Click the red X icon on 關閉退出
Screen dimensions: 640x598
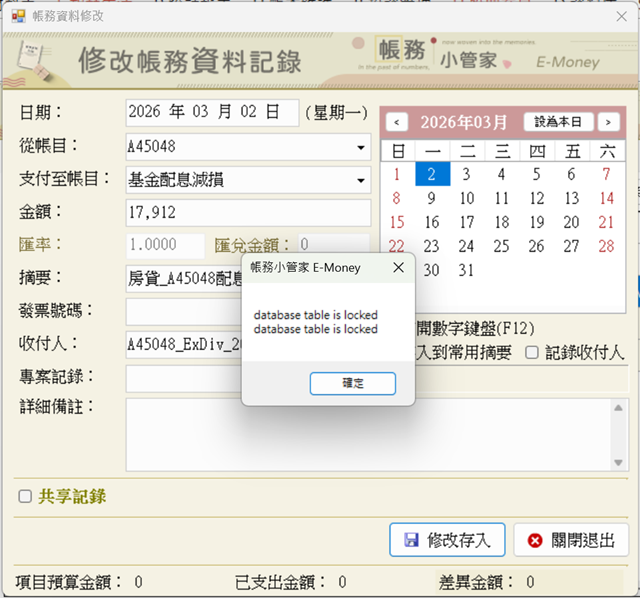coord(535,540)
